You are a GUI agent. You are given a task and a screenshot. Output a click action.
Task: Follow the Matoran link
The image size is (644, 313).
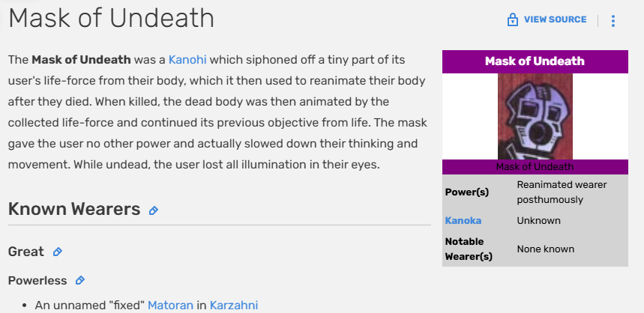[x=170, y=306]
